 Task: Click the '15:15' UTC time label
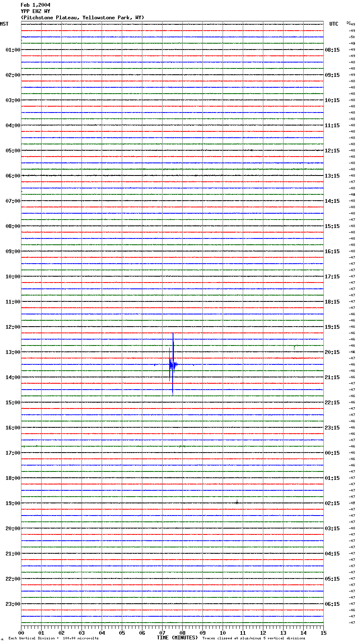coord(332,226)
